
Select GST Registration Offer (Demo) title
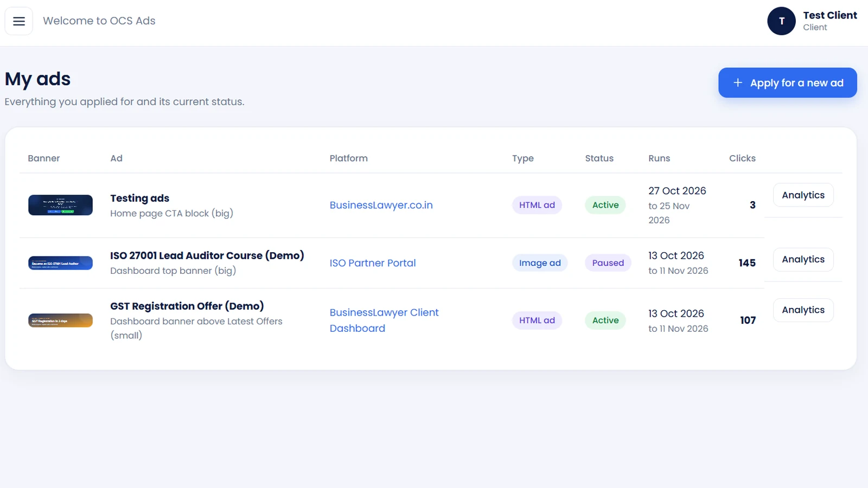coord(187,306)
